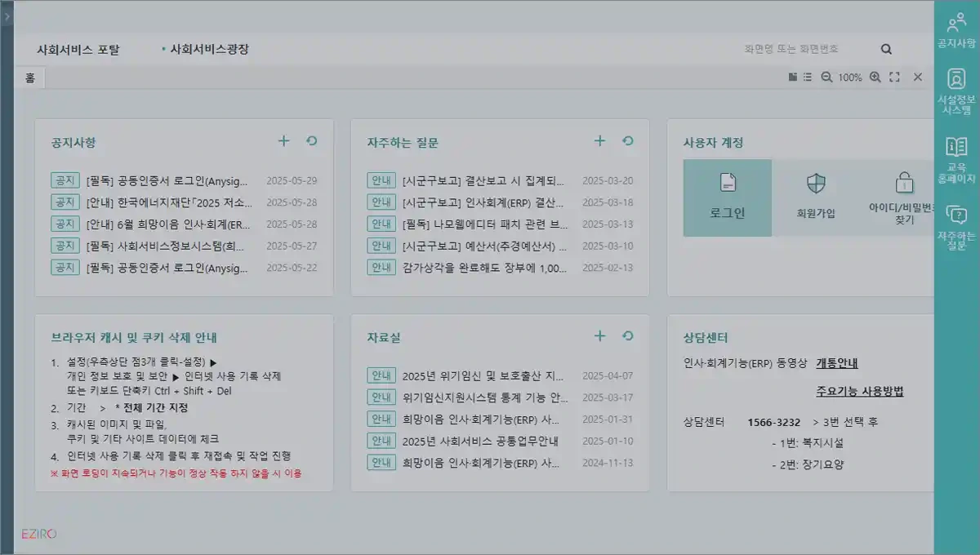The height and width of the screenshot is (555, 980).
Task: Zoom in with the plus magnifier
Action: pos(875,77)
